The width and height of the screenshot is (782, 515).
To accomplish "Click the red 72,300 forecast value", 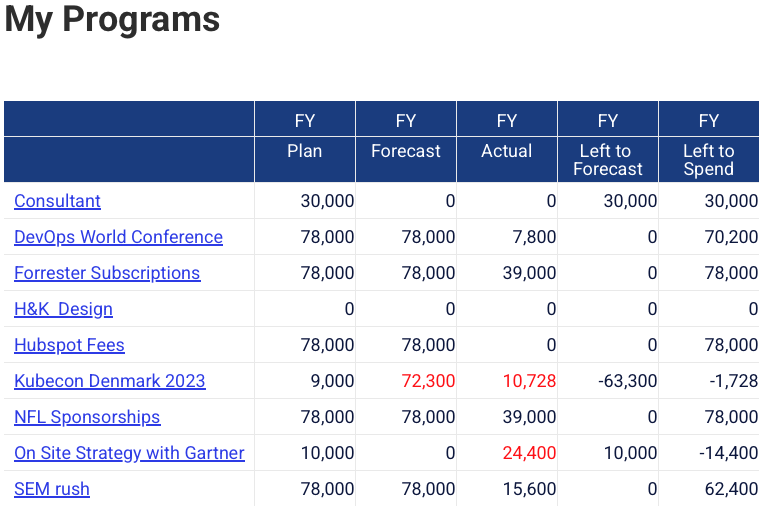I will [428, 381].
